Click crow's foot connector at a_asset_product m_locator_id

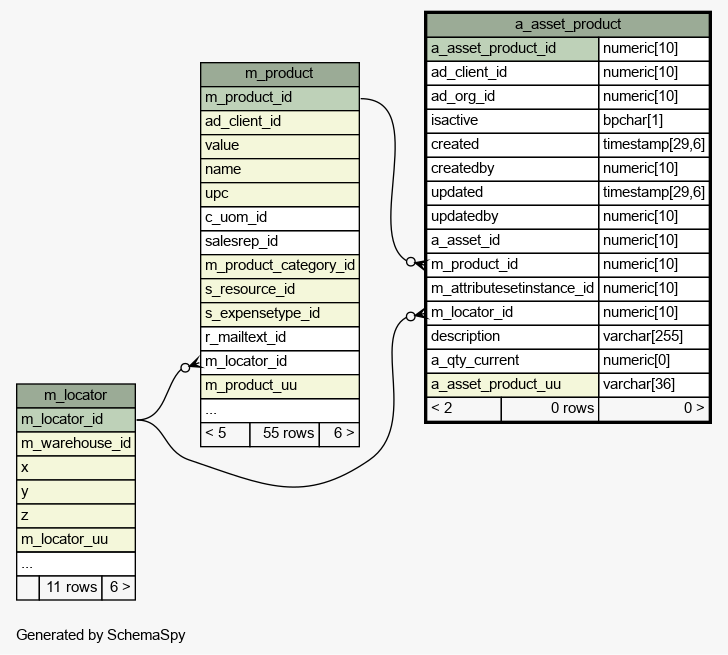tap(416, 315)
